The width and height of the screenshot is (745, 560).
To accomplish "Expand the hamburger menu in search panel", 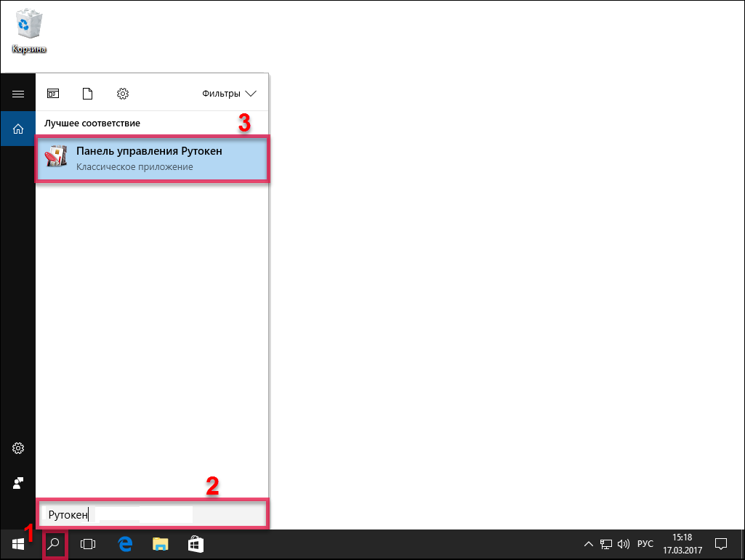I will click(18, 94).
